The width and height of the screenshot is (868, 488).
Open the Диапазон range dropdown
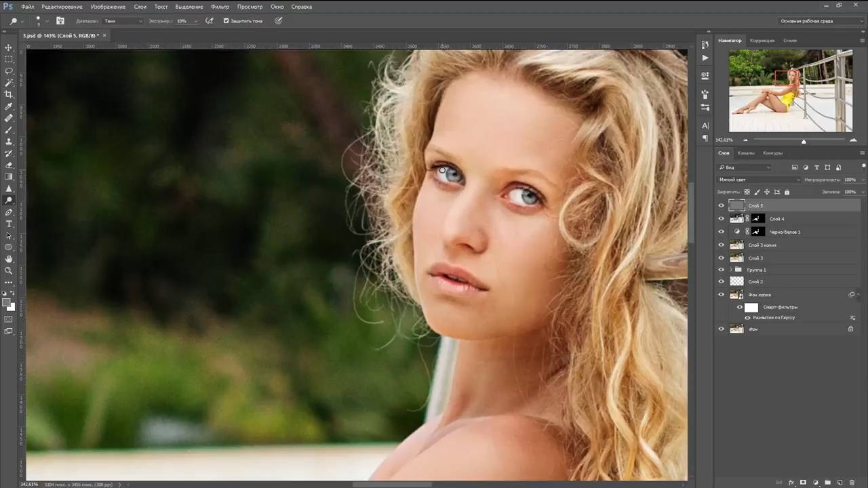(123, 21)
